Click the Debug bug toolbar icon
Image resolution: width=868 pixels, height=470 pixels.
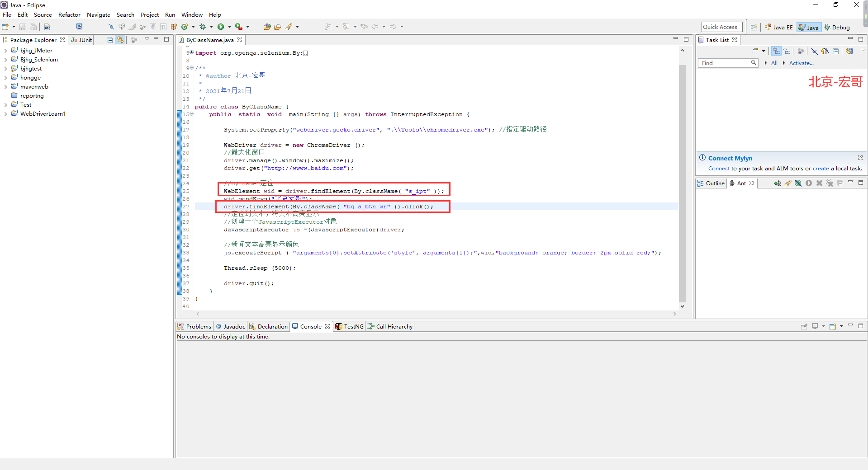tap(203, 27)
